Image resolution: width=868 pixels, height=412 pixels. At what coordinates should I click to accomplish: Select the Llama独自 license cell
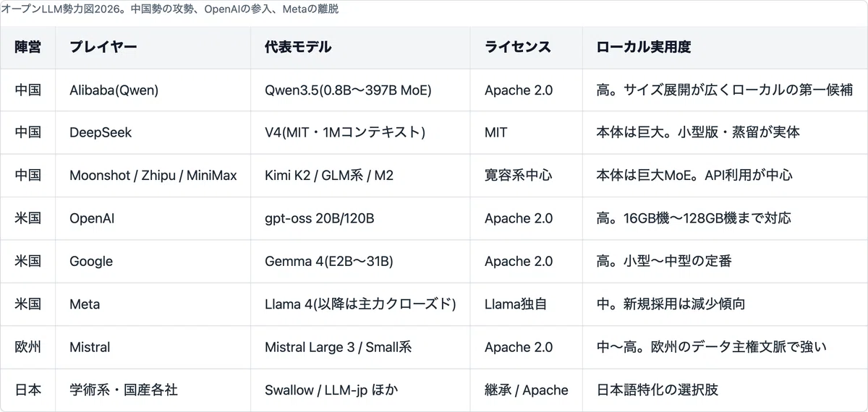click(x=527, y=304)
